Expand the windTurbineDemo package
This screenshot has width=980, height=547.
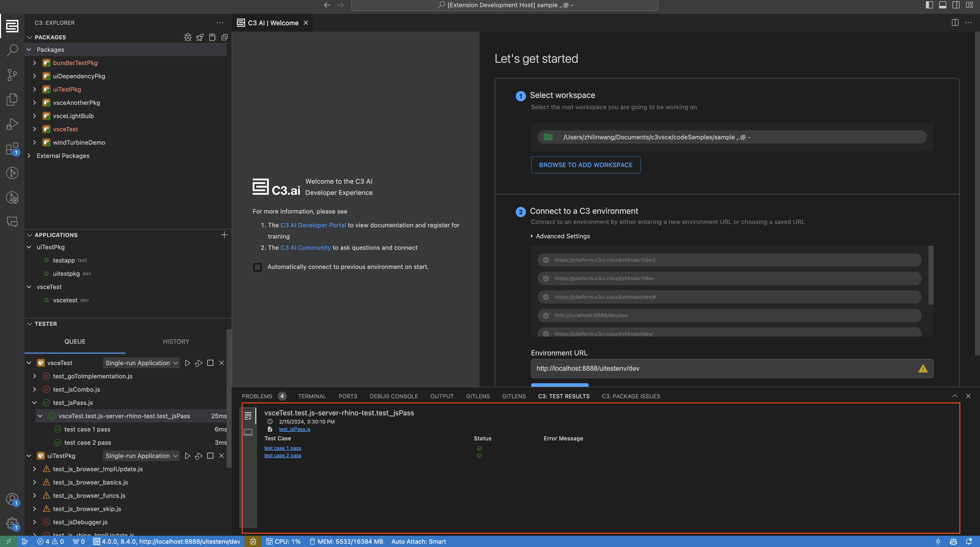35,142
